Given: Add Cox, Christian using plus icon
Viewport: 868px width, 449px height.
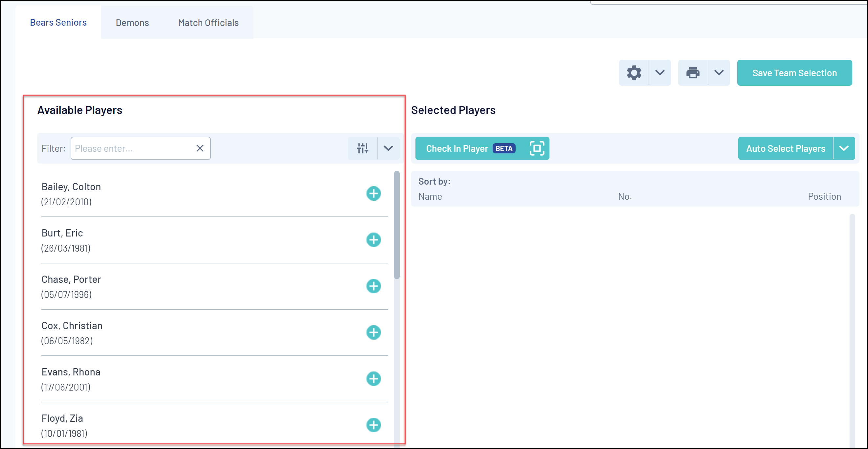Looking at the screenshot, I should point(373,332).
